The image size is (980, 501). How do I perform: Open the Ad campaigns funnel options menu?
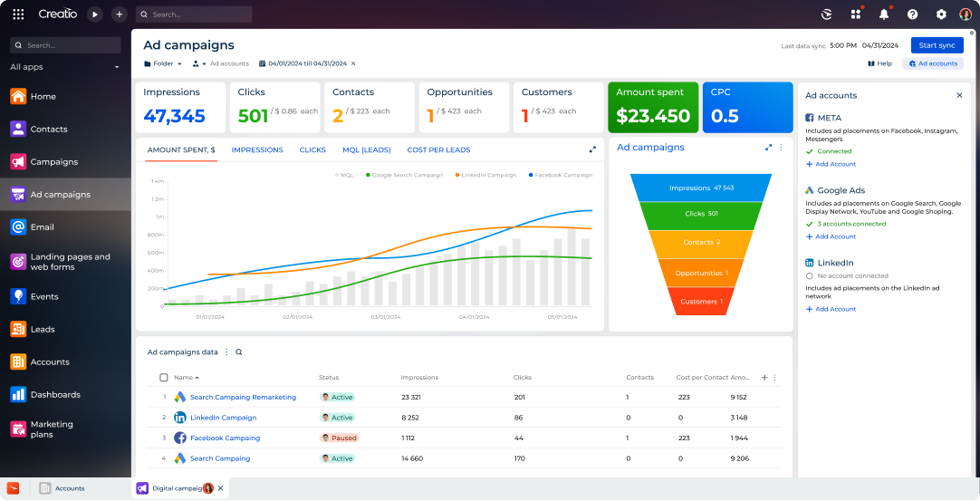[781, 148]
